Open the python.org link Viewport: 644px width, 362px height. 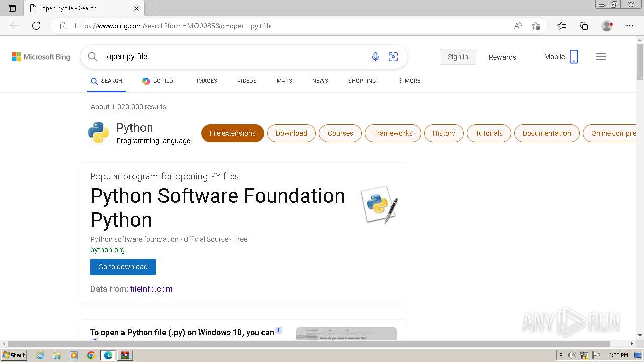[107, 250]
